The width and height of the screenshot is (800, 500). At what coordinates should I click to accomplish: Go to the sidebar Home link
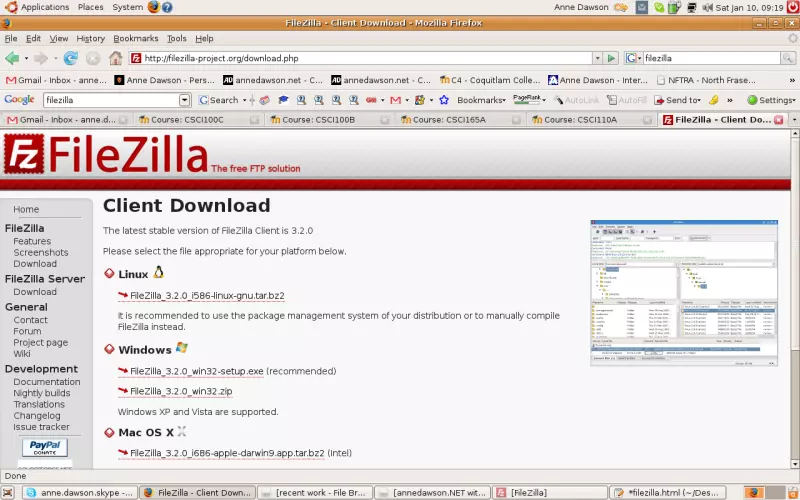[26, 209]
